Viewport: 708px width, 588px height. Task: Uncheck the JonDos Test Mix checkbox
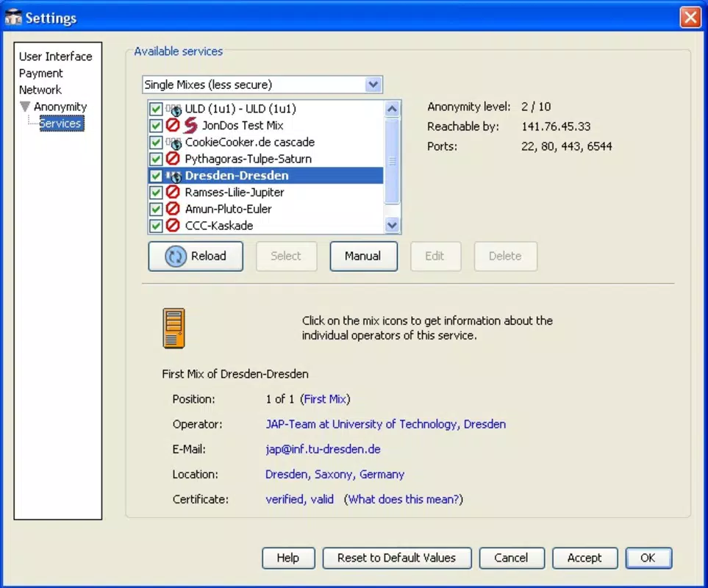point(156,126)
